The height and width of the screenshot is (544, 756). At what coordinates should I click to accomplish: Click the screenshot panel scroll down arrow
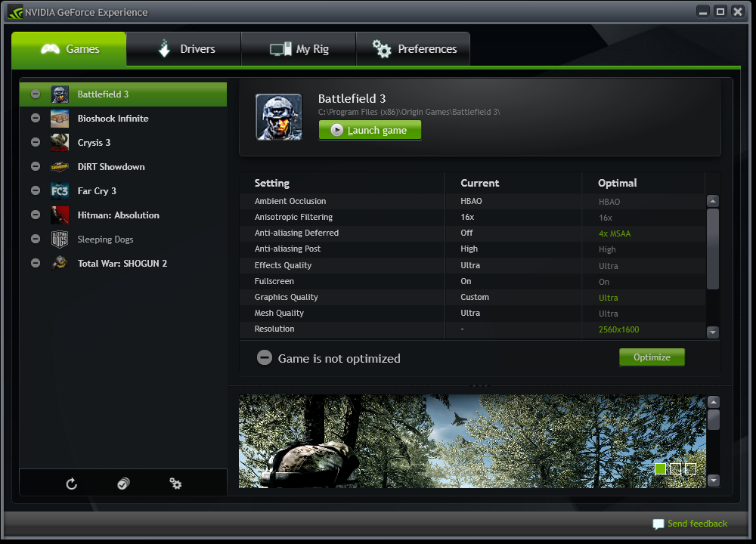713,481
